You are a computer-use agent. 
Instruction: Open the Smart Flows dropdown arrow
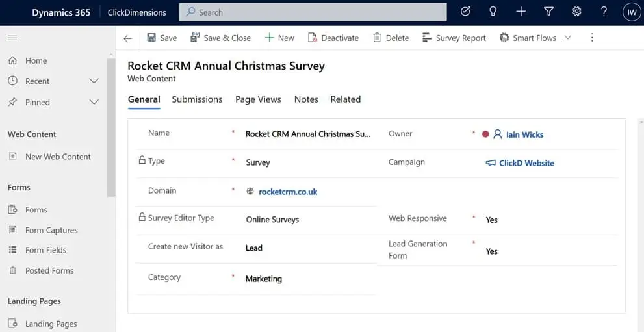point(567,38)
